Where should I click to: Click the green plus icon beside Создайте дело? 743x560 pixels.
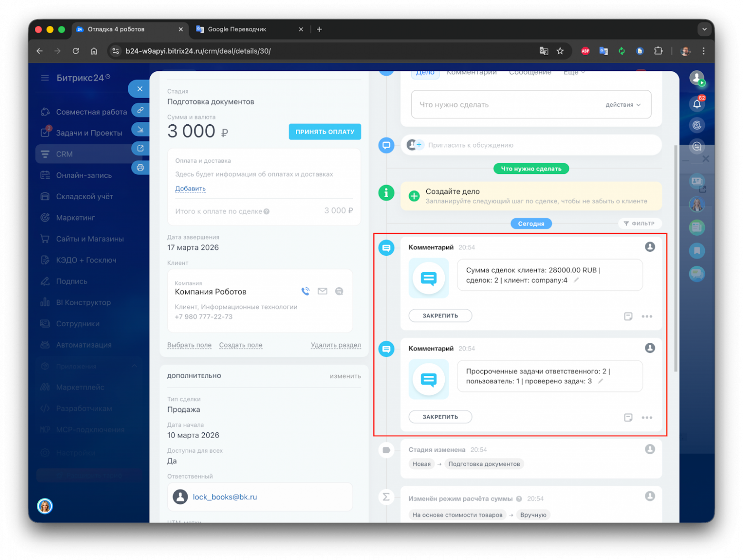pyautogui.click(x=414, y=196)
